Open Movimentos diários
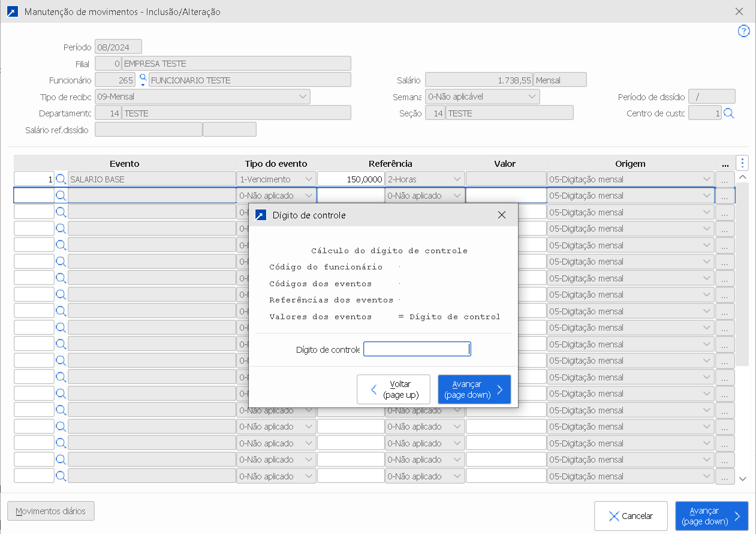 [51, 511]
